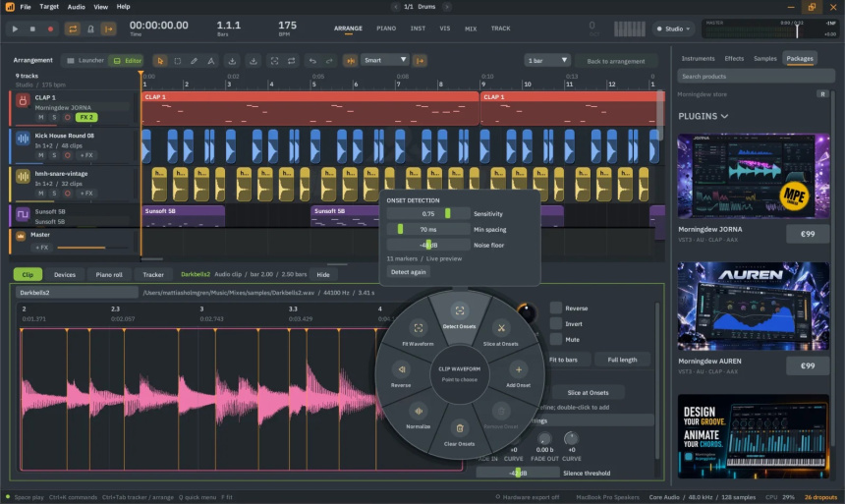Screen dimensions: 845x504
Task: Toggle the loop playback button in transport
Action: click(x=73, y=29)
